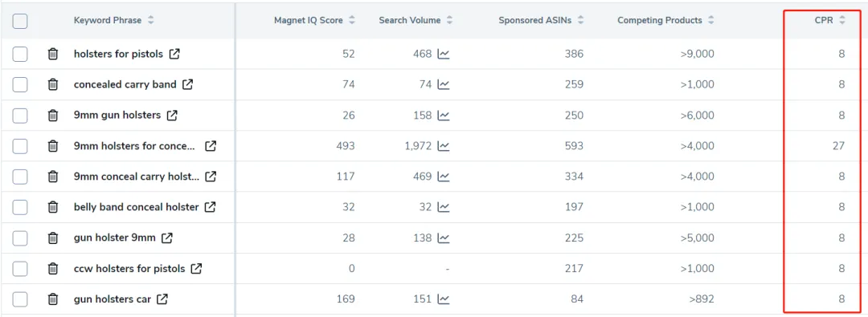
Task: Show trend chart icon for 'gun holsters car'
Action: click(444, 299)
